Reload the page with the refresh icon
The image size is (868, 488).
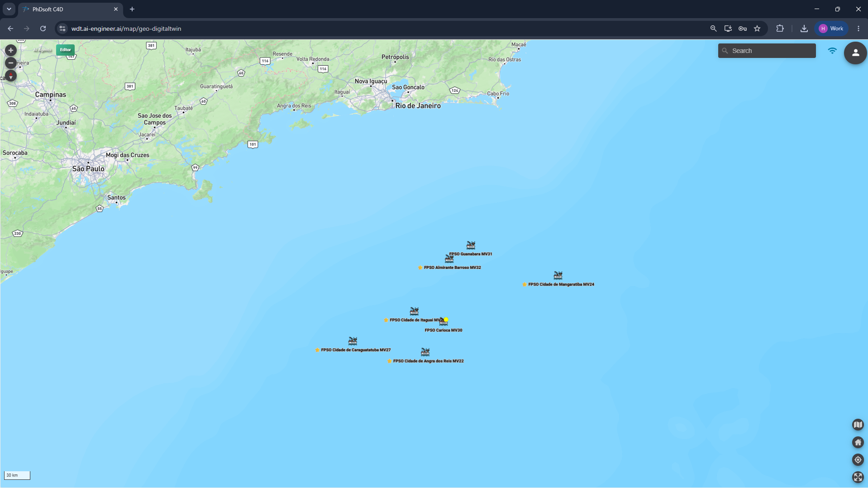(x=43, y=29)
